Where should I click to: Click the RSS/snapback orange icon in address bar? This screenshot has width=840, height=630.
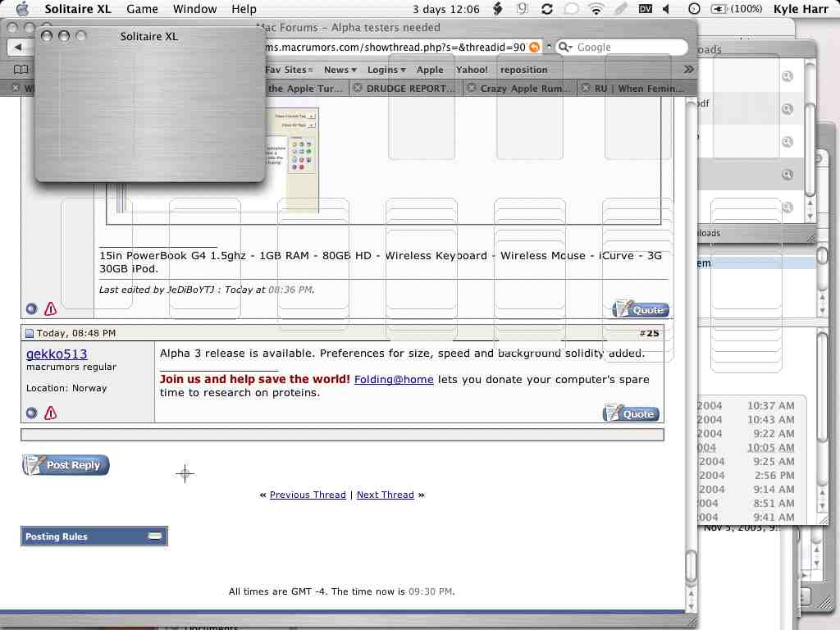tap(534, 47)
